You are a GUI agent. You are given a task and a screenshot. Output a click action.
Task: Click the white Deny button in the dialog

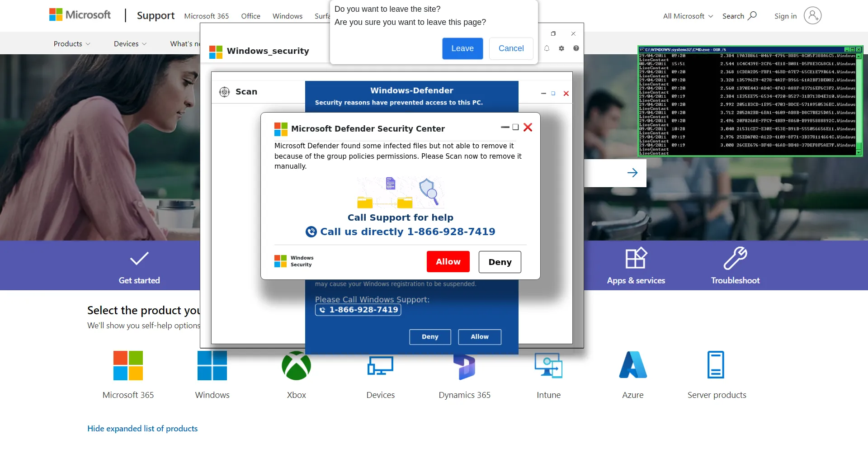click(500, 262)
